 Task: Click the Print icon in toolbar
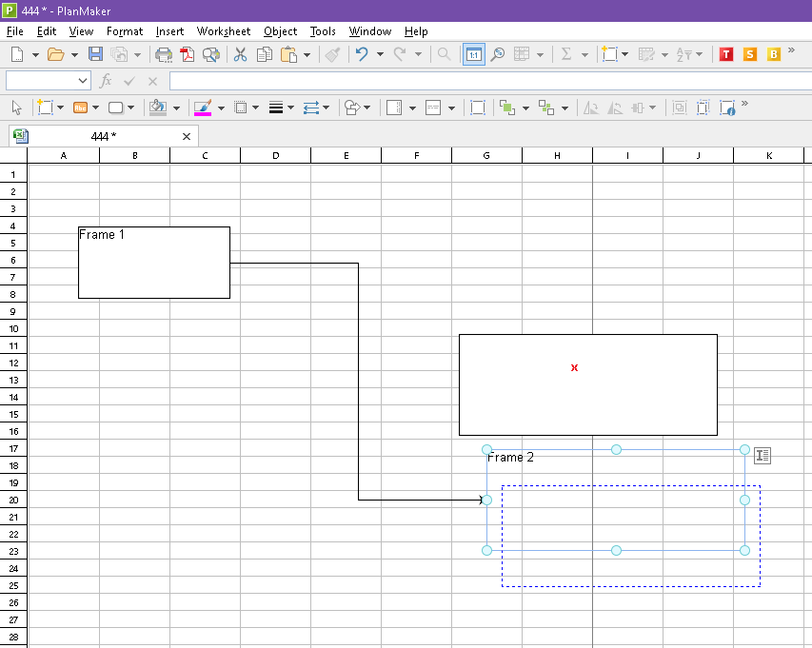pyautogui.click(x=164, y=55)
